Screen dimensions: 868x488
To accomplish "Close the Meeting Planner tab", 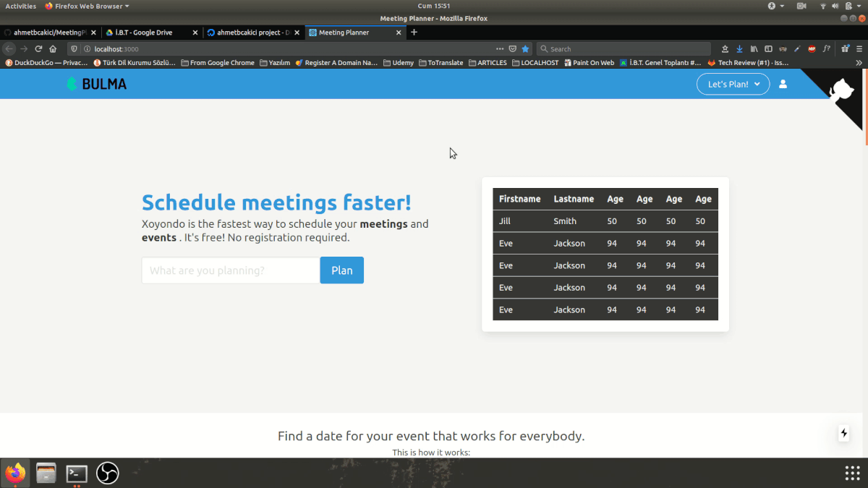I will point(398,33).
